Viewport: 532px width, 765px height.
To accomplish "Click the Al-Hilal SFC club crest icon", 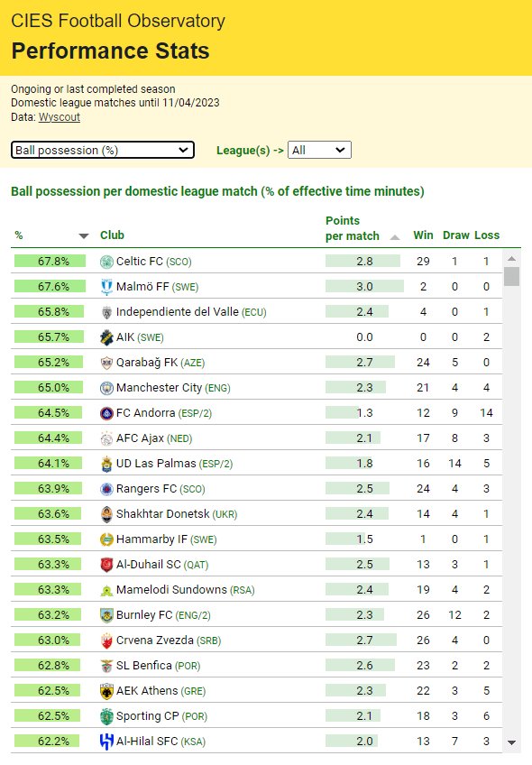I will [106, 742].
